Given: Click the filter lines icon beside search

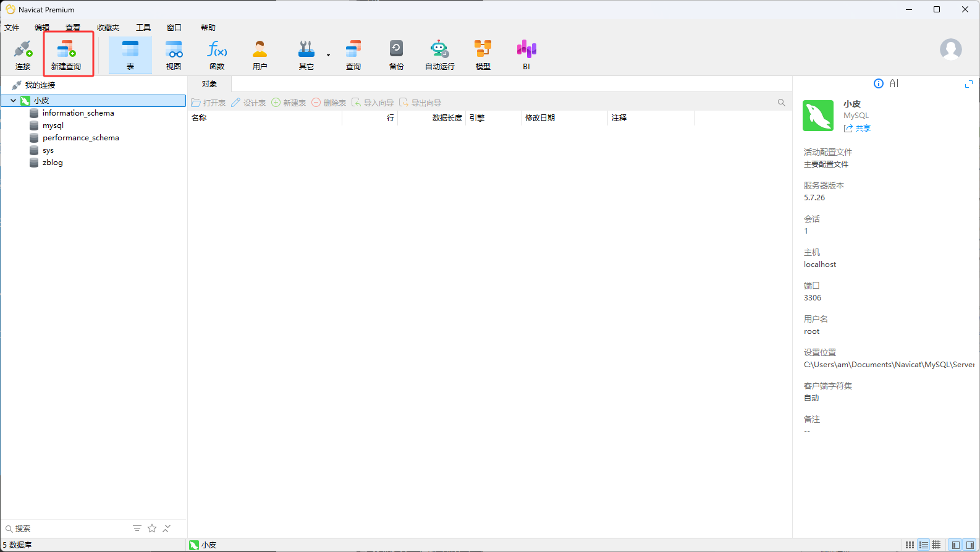Looking at the screenshot, I should pos(137,529).
